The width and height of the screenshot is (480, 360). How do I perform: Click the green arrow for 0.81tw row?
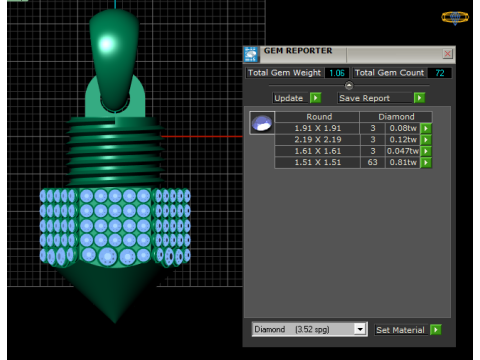coord(426,162)
